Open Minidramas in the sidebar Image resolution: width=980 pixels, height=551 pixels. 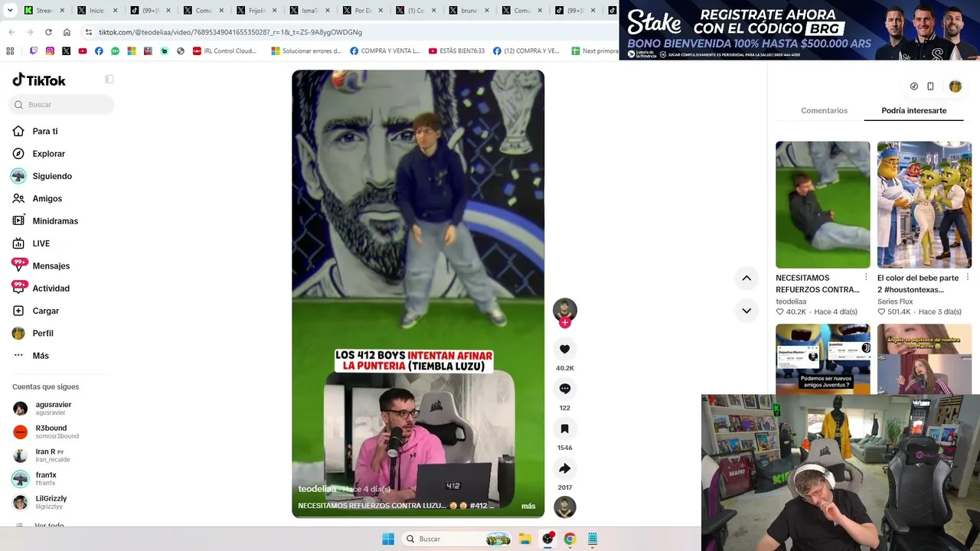[45, 221]
